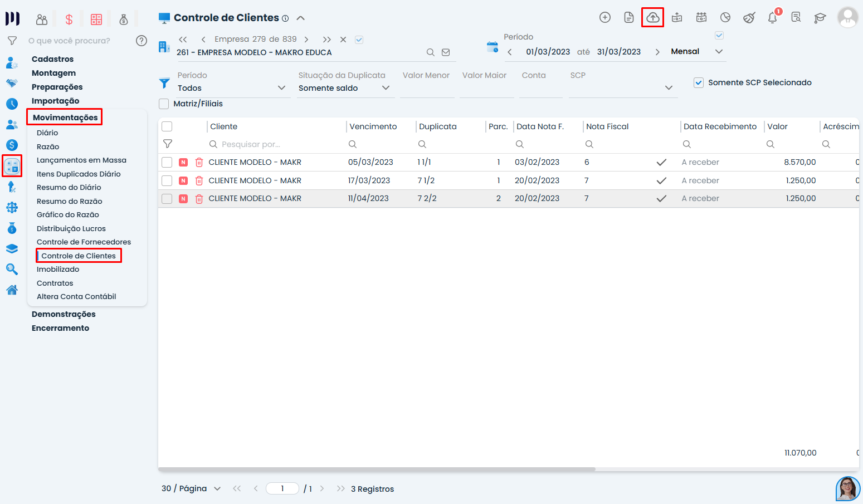Click the dollar sign icon in top bar
This screenshot has width=863, height=504.
tap(69, 20)
